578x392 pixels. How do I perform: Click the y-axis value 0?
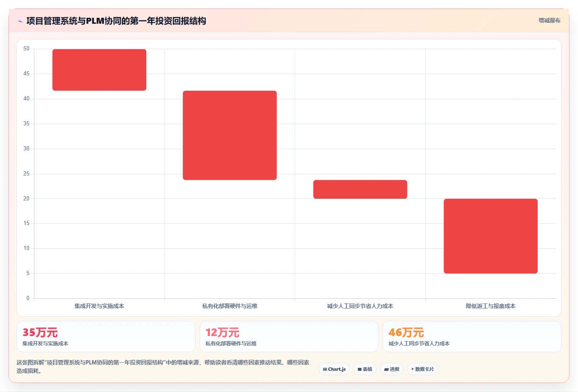(x=28, y=298)
